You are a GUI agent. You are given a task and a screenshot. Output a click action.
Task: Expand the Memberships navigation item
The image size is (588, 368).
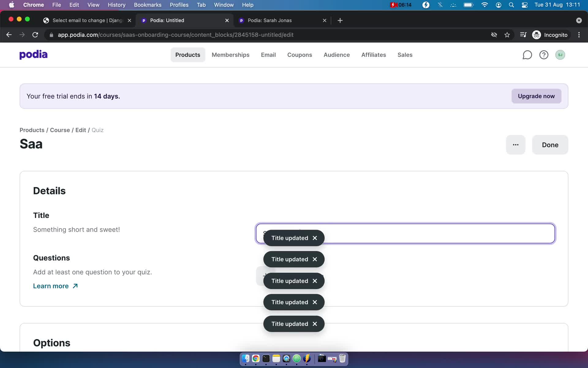(x=230, y=55)
